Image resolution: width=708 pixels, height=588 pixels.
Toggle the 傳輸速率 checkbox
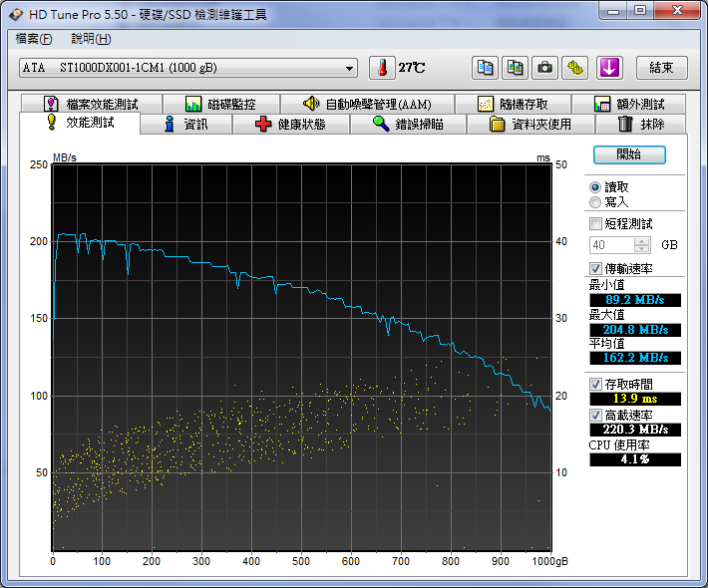click(x=595, y=268)
